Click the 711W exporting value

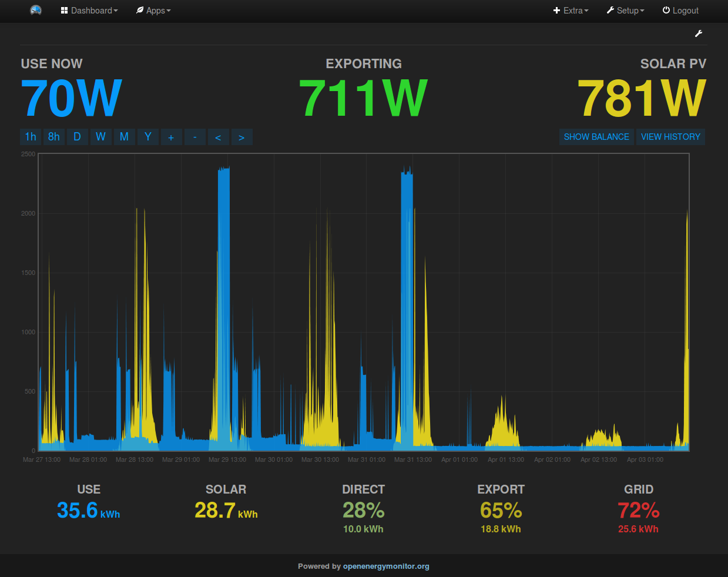363,98
